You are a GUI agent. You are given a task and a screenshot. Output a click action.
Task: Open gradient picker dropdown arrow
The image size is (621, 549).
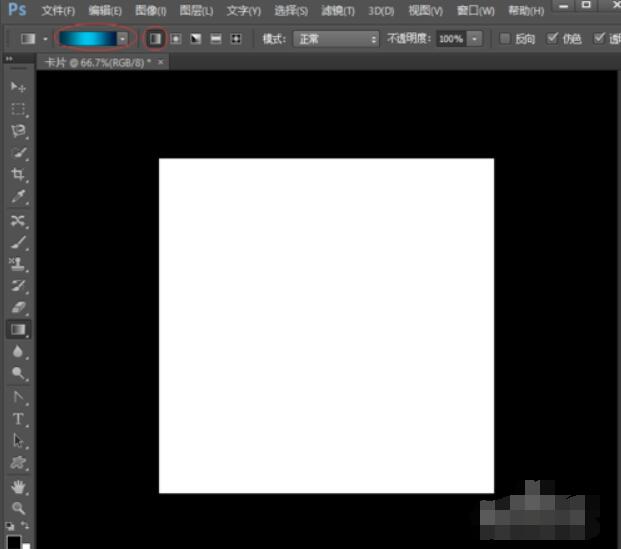click(122, 39)
